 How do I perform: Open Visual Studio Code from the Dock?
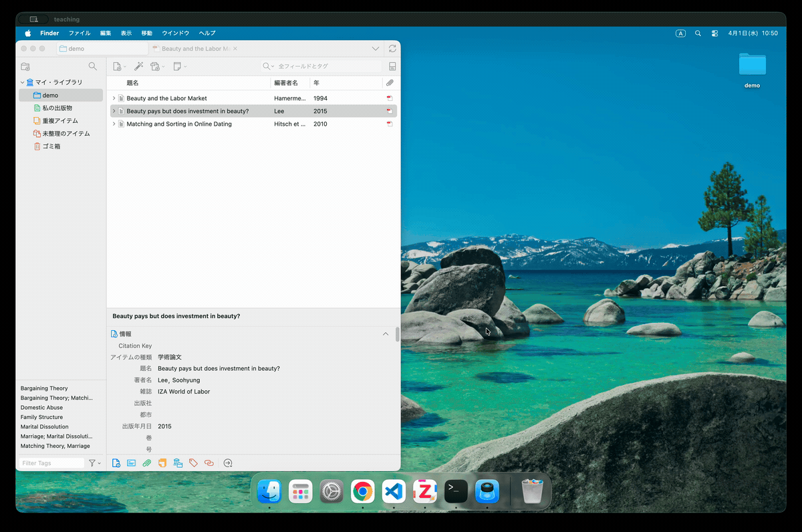click(x=394, y=493)
